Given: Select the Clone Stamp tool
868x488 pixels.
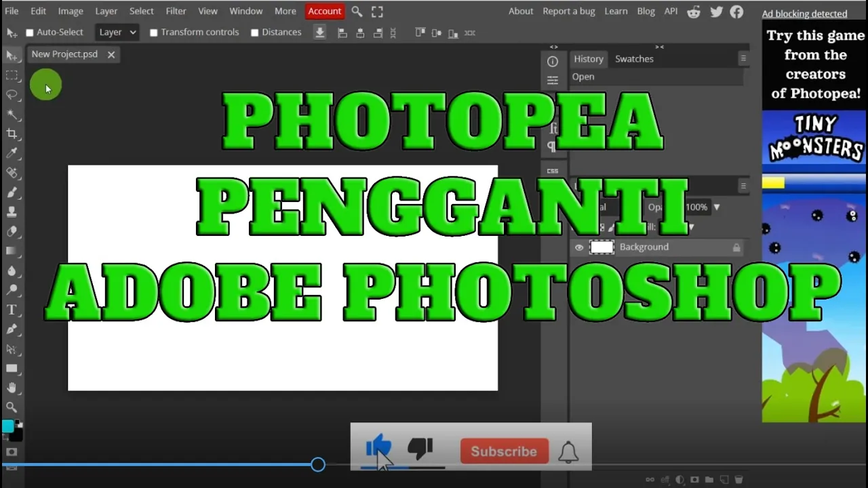Looking at the screenshot, I should (12, 212).
